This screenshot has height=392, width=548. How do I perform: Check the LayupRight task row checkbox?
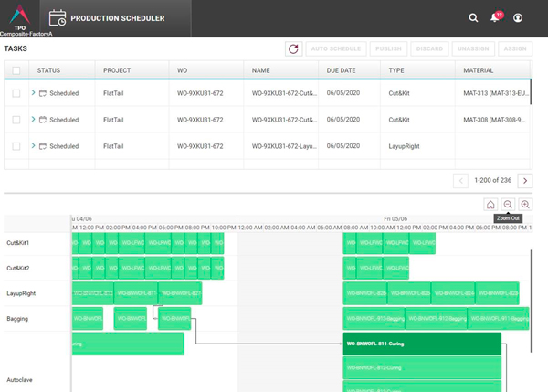pyautogui.click(x=16, y=146)
